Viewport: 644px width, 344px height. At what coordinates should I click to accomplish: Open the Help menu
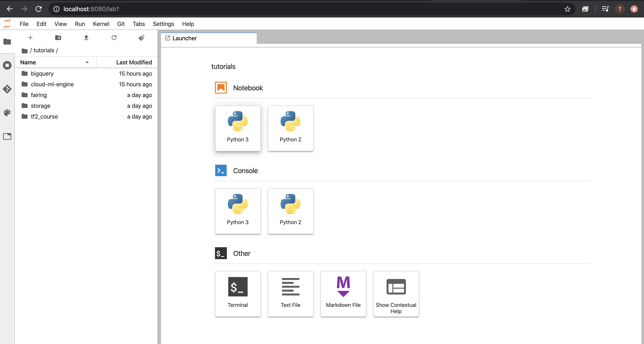188,24
